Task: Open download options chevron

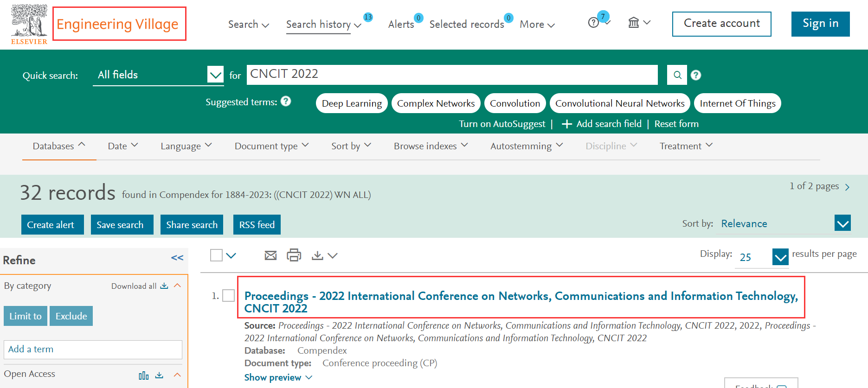Action: click(x=332, y=255)
